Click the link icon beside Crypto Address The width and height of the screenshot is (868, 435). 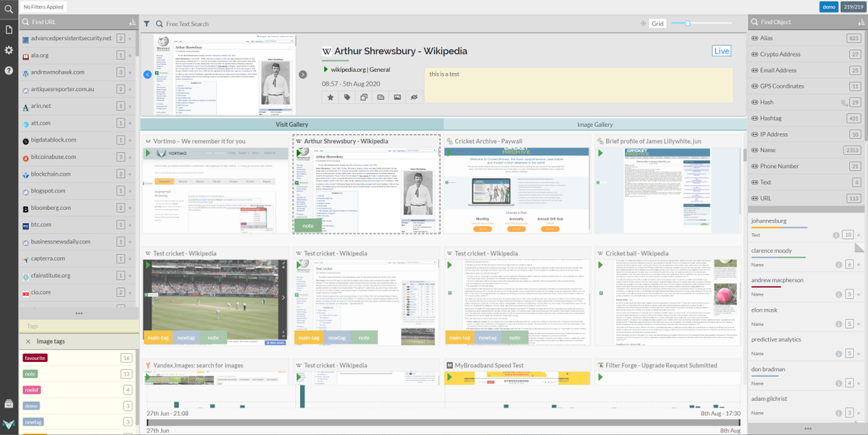[x=755, y=54]
